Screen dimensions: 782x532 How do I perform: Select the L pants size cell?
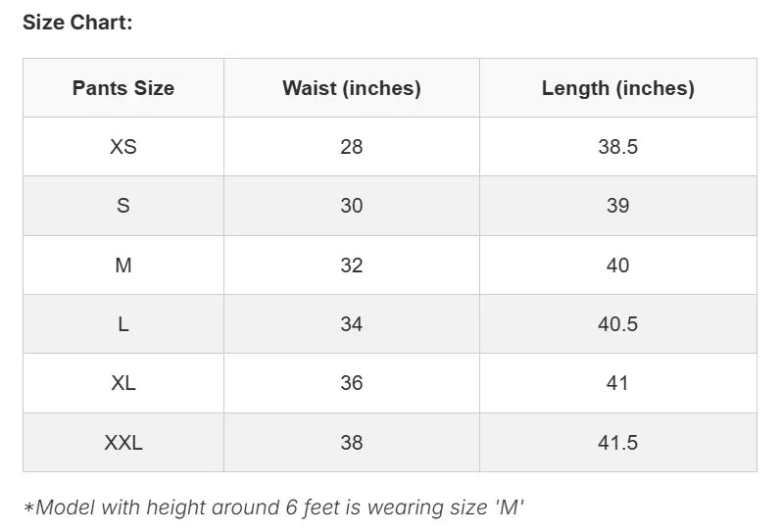[123, 324]
